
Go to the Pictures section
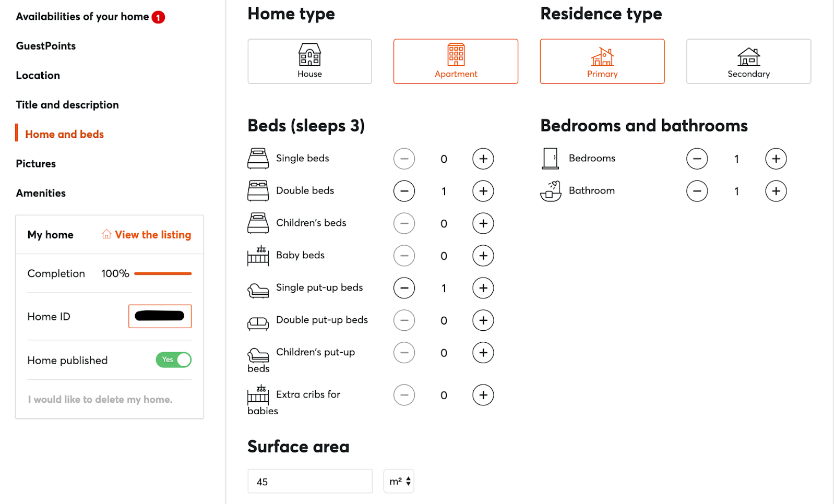(35, 164)
